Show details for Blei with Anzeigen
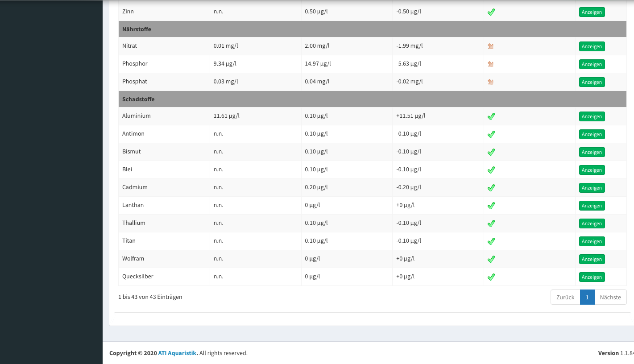This screenshot has width=634, height=364. pyautogui.click(x=592, y=170)
